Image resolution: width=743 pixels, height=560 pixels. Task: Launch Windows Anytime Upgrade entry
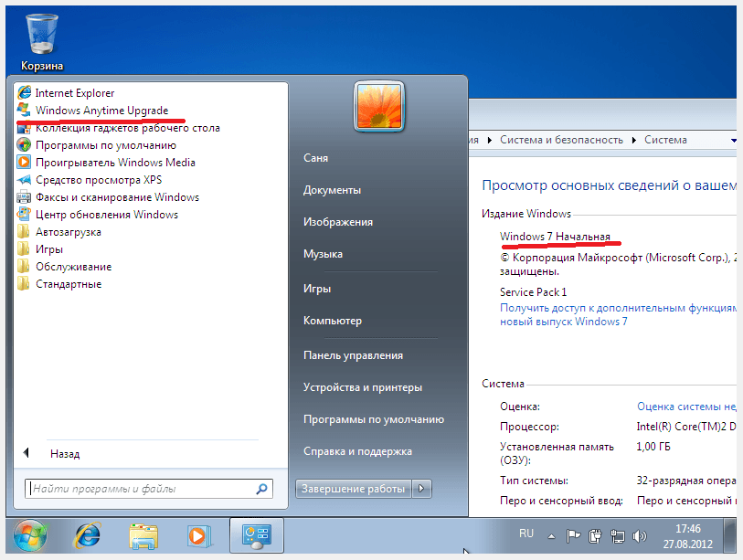pos(101,111)
